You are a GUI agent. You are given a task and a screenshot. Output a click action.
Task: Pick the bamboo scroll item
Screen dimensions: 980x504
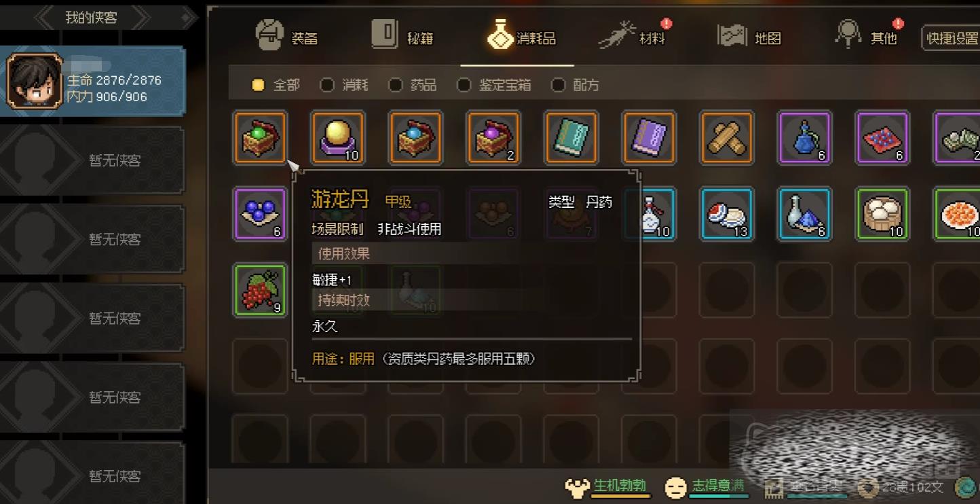(x=727, y=138)
